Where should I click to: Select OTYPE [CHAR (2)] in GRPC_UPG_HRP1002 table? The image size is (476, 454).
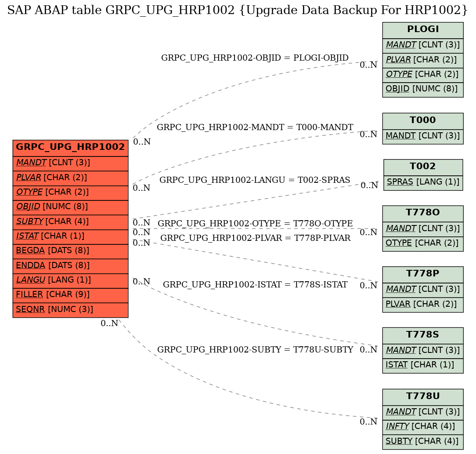point(70,193)
